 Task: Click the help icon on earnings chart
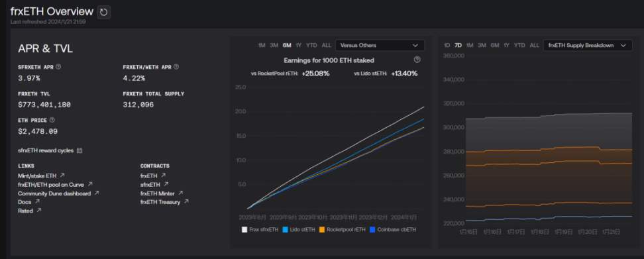point(417,60)
